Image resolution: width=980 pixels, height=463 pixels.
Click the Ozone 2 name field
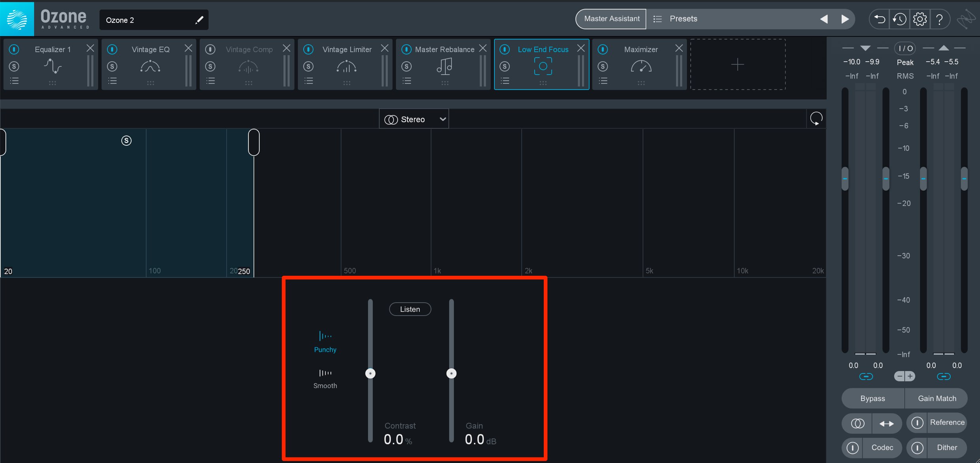(x=154, y=20)
